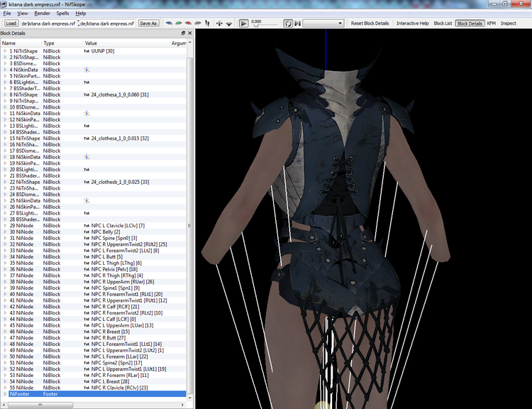Click the flip view axes icon
Screen dimensions: 532x409
click(219, 23)
